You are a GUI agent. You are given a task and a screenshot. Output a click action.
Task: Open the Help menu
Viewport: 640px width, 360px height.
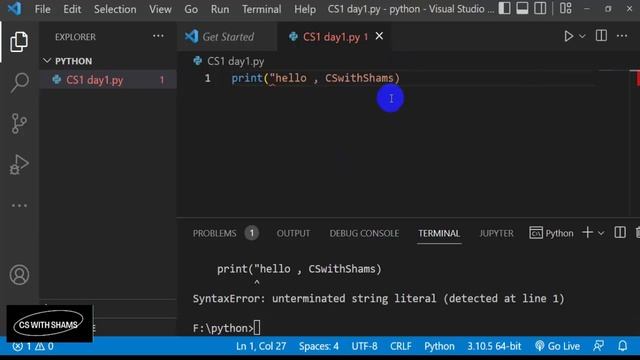pos(304,9)
